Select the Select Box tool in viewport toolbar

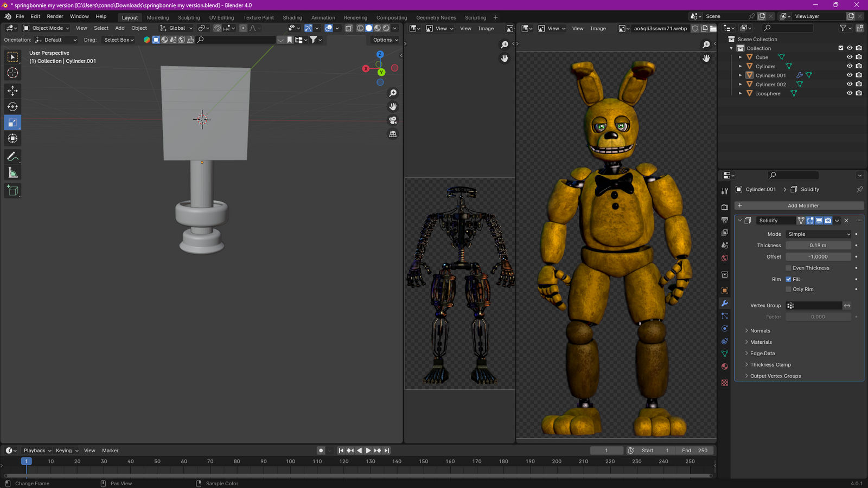point(12,57)
